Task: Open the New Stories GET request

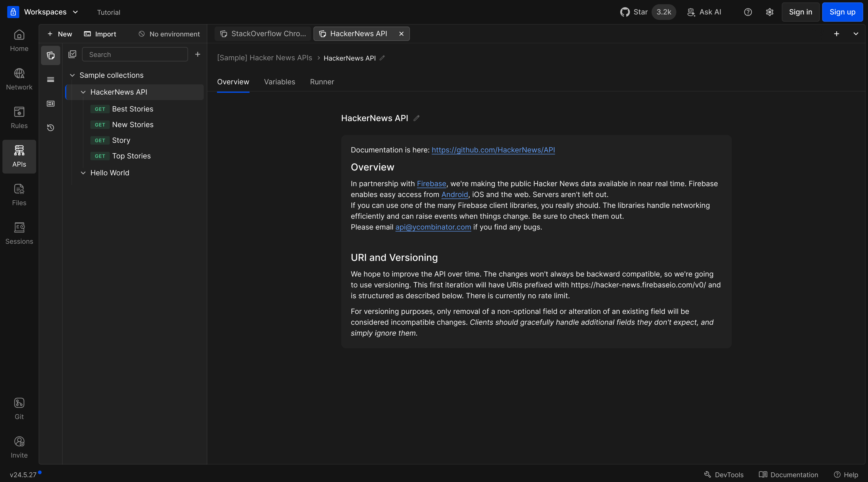Action: [132, 125]
